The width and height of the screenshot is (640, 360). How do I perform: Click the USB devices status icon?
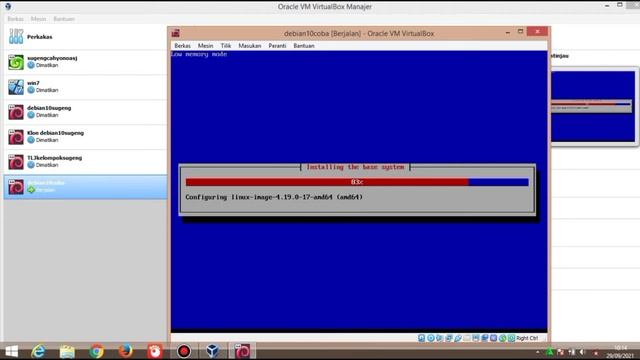point(458,338)
